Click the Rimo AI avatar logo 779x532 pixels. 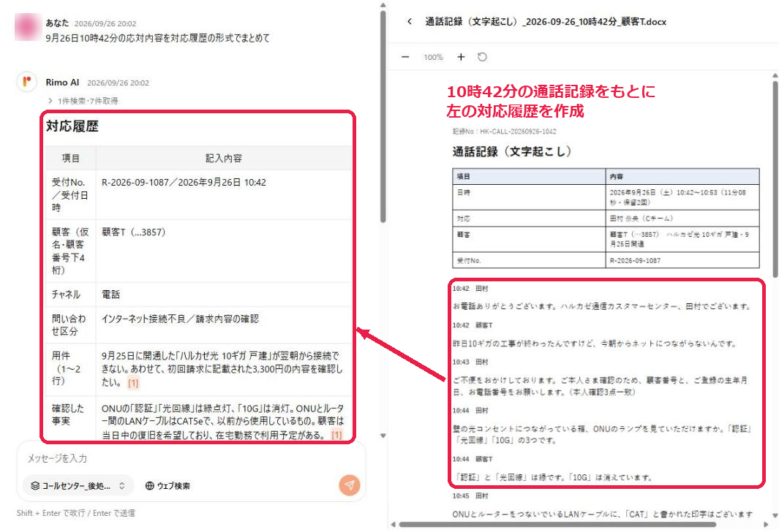click(x=27, y=81)
